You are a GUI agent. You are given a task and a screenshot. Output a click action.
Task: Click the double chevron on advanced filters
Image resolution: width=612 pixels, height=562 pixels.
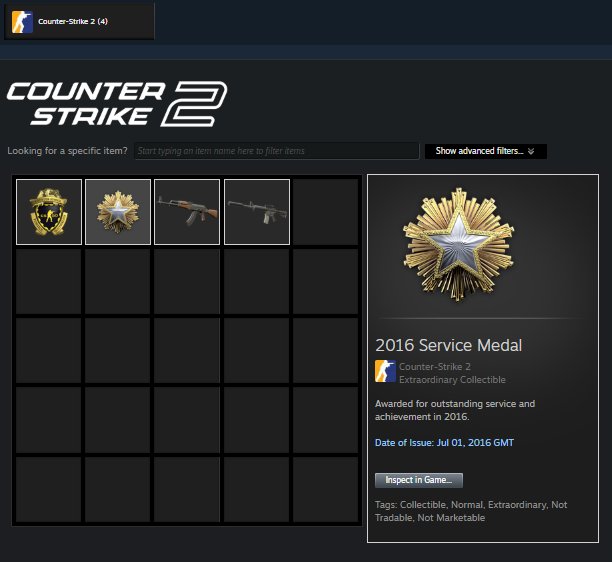[531, 151]
